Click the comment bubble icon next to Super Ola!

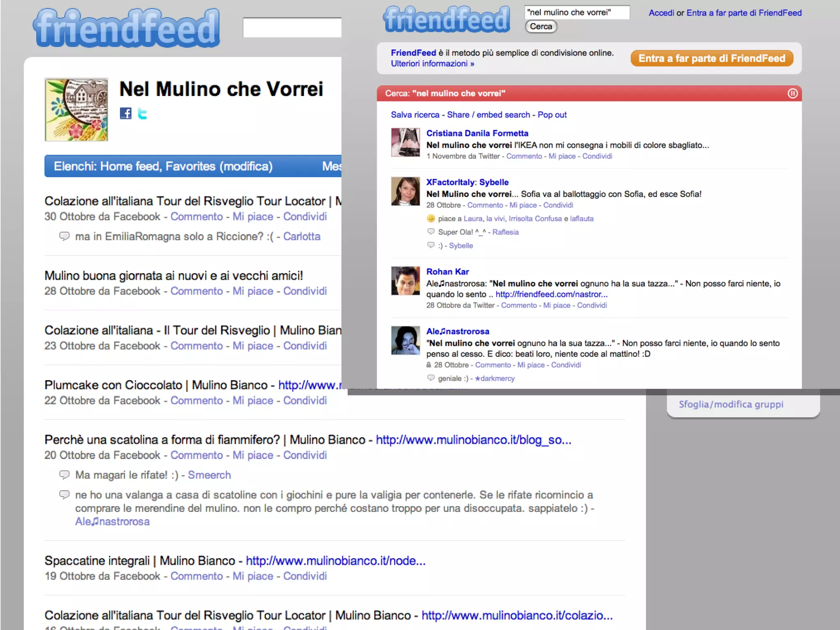(x=431, y=231)
